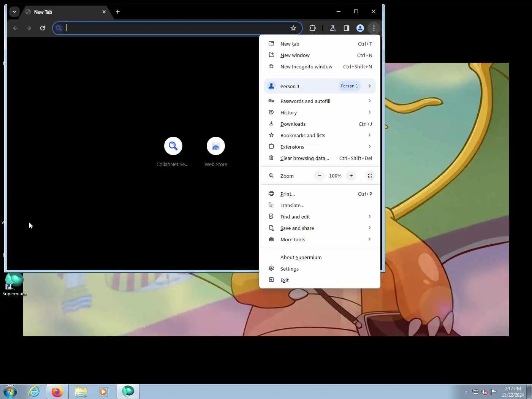Click the Show desktop strip
Viewport: 532px width, 399px height.
click(529, 391)
